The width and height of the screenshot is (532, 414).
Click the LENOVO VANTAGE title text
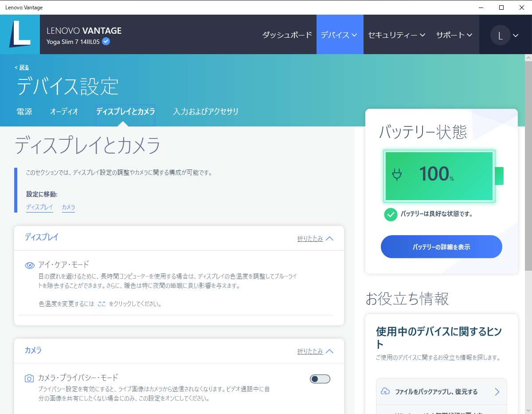click(x=84, y=31)
